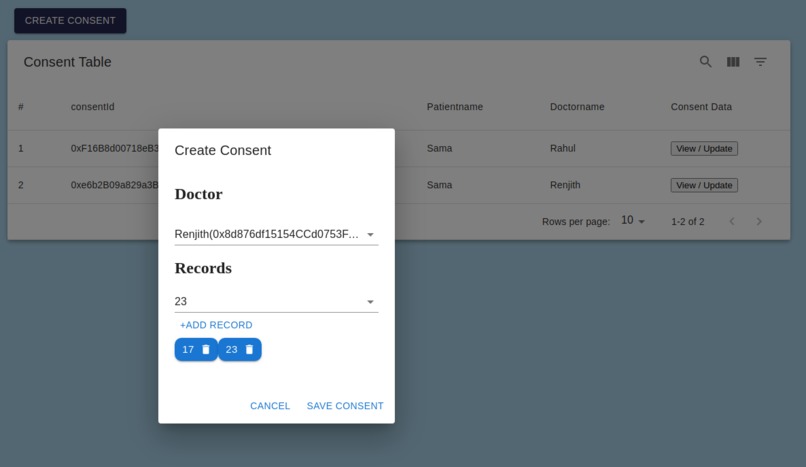Go to previous page arrow
The height and width of the screenshot is (467, 806).
coord(732,221)
